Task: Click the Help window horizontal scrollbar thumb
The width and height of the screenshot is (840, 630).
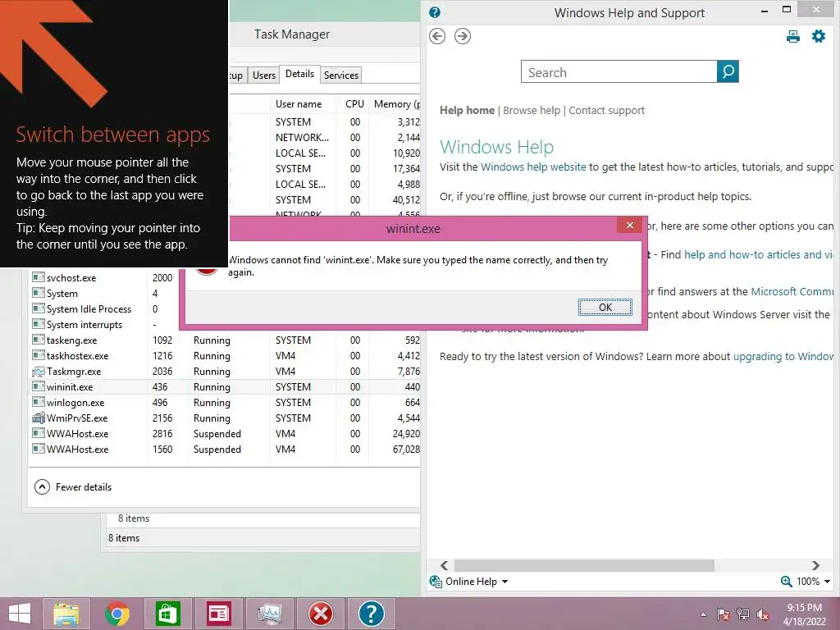Action: click(x=584, y=565)
